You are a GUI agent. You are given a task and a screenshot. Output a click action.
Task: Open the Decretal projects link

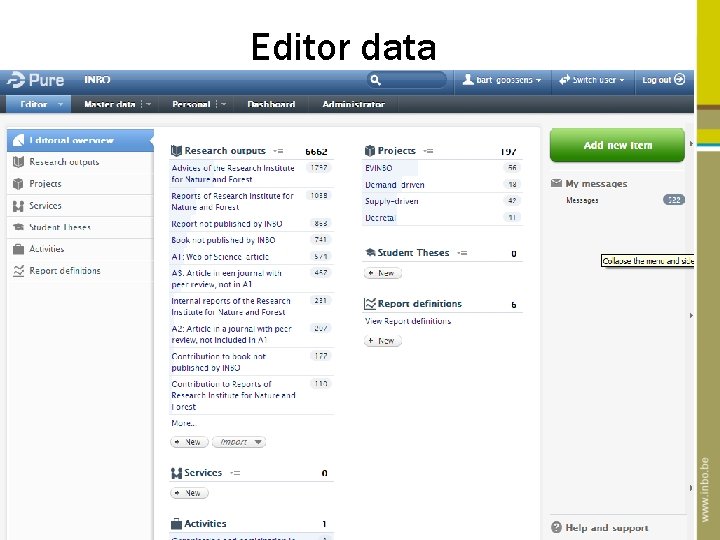coord(380,218)
